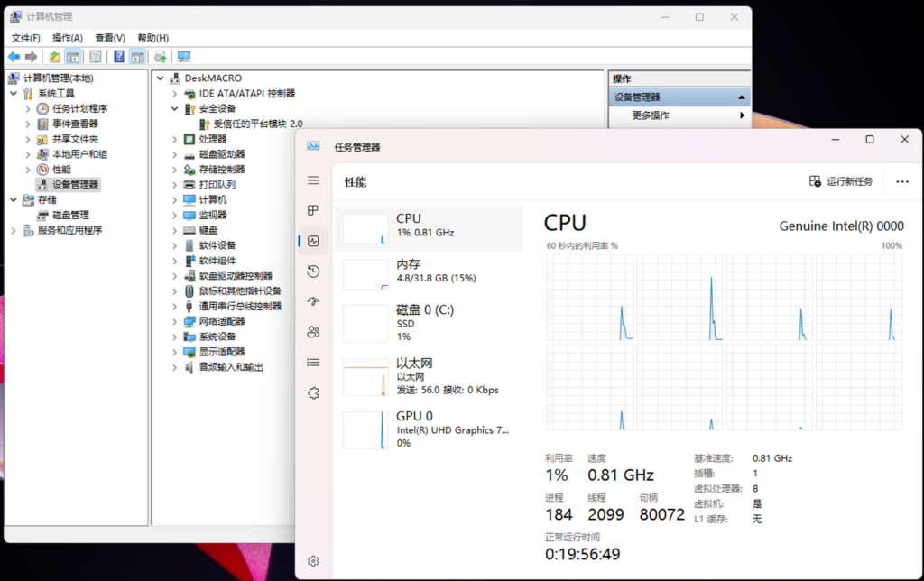This screenshot has height=581, width=924.
Task: Expand the IDE ATA/ATAPI 控制器 category
Action: coord(174,93)
